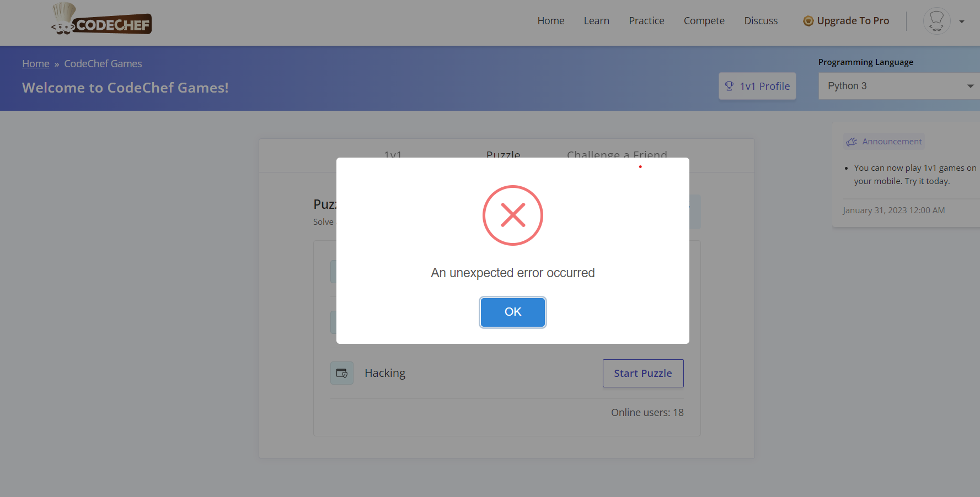Click the CodeChef logo

point(101,19)
